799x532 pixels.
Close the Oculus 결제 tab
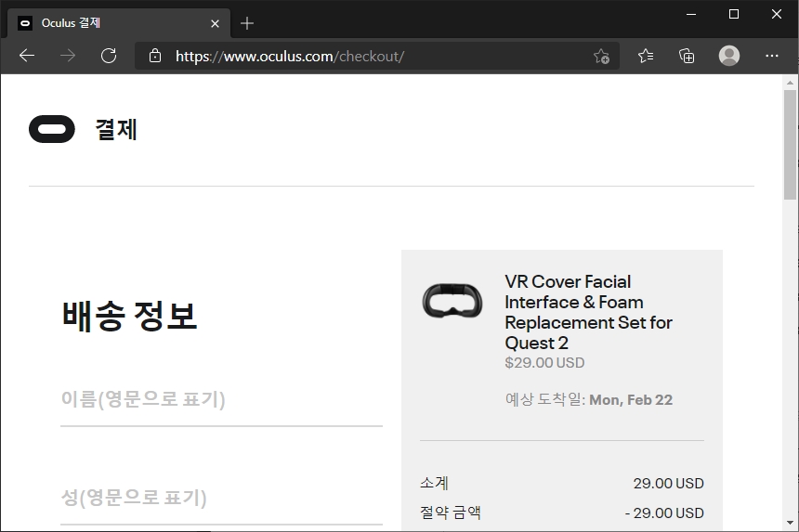click(215, 23)
